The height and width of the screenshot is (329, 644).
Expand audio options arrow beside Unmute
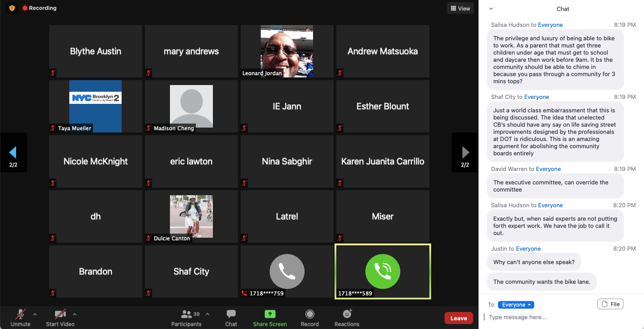click(35, 314)
